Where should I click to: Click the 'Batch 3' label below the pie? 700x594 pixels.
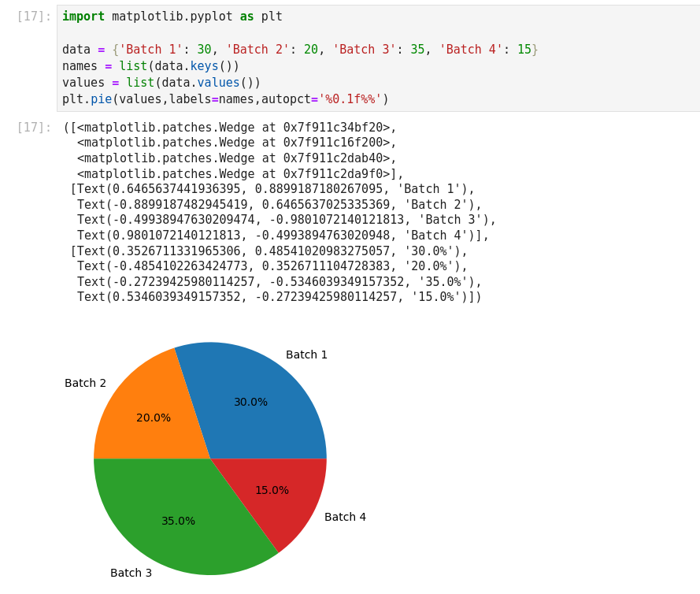click(x=131, y=574)
